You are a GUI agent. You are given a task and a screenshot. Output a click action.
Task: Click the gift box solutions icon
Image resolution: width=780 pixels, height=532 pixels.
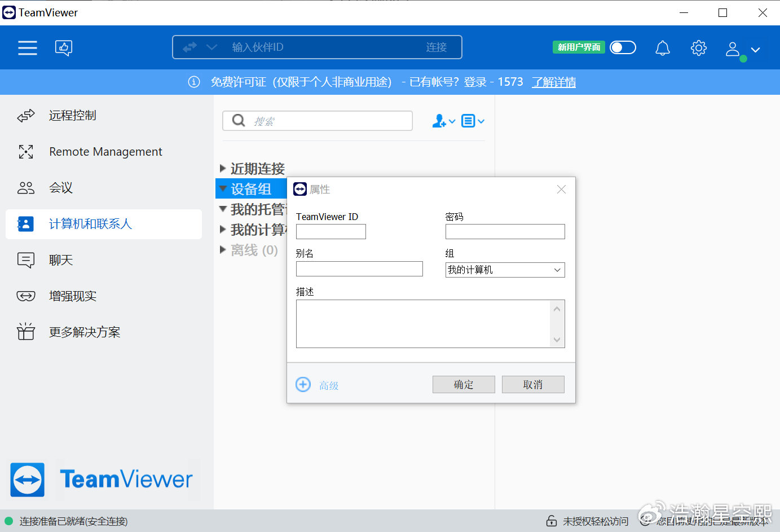click(26, 332)
